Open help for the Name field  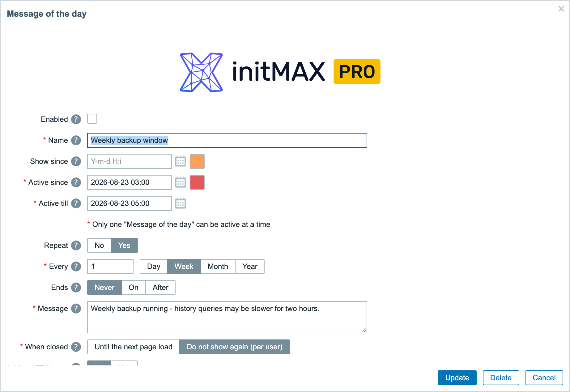point(76,140)
